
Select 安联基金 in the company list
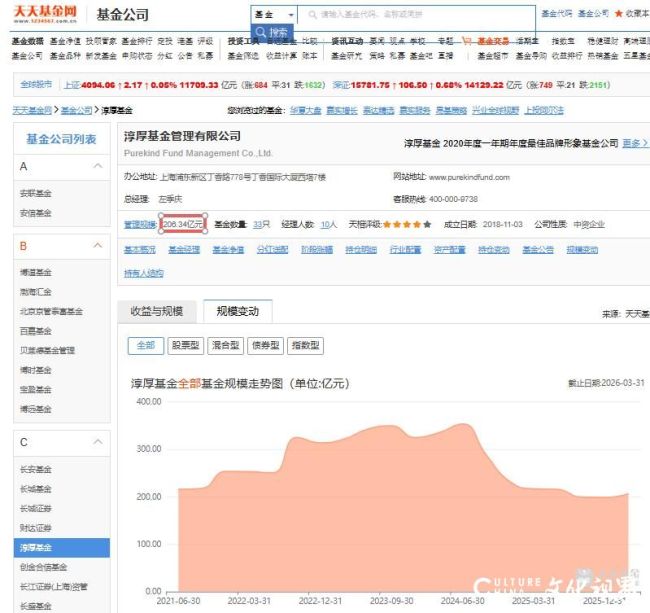click(x=36, y=193)
